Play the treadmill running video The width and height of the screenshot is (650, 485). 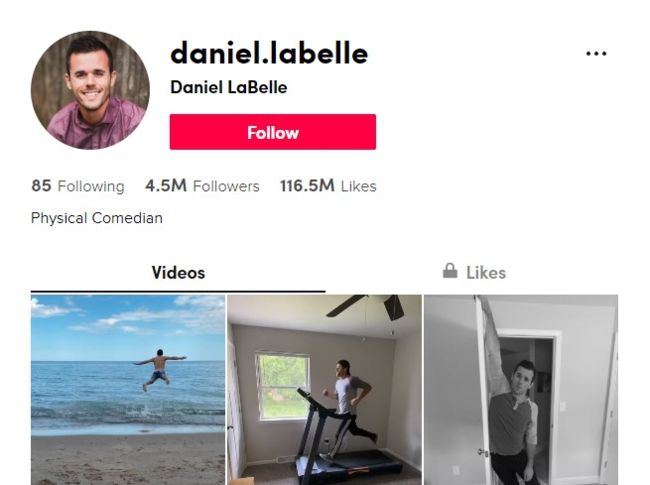pyautogui.click(x=324, y=390)
